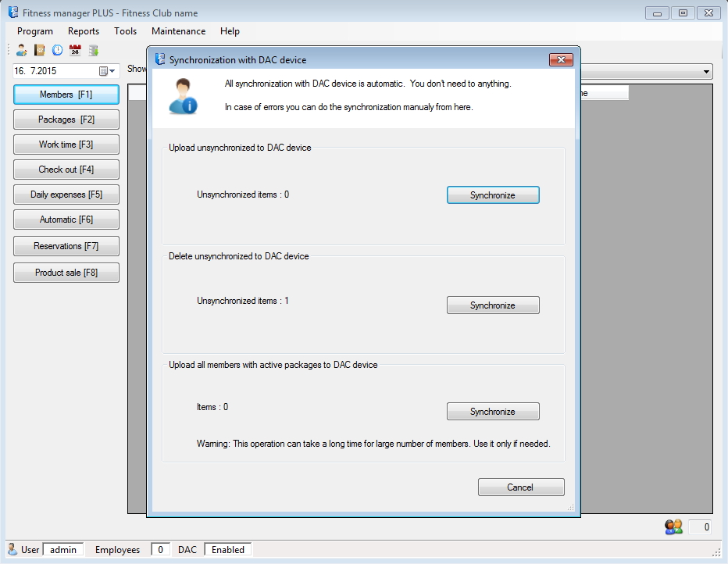Open the Maintenance menu
728x564 pixels.
tap(178, 31)
